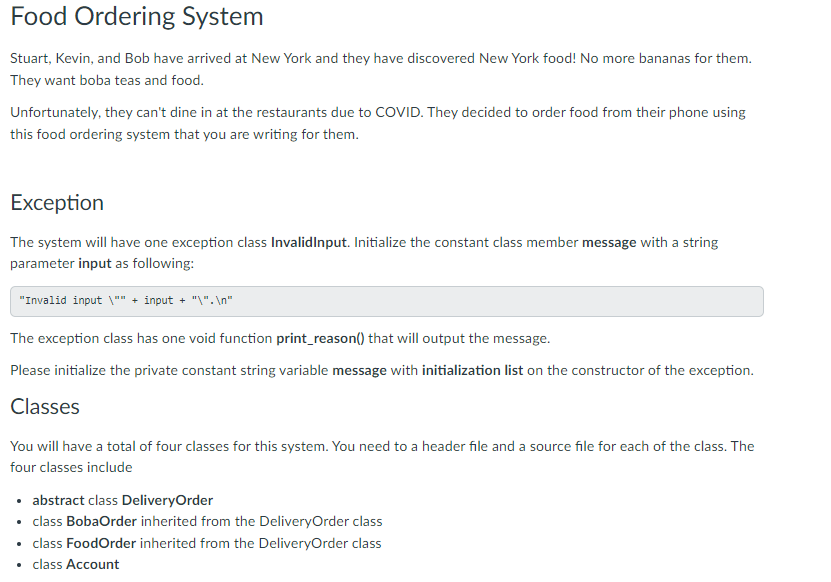Click the Classes section heading
831x582 pixels.
(45, 407)
